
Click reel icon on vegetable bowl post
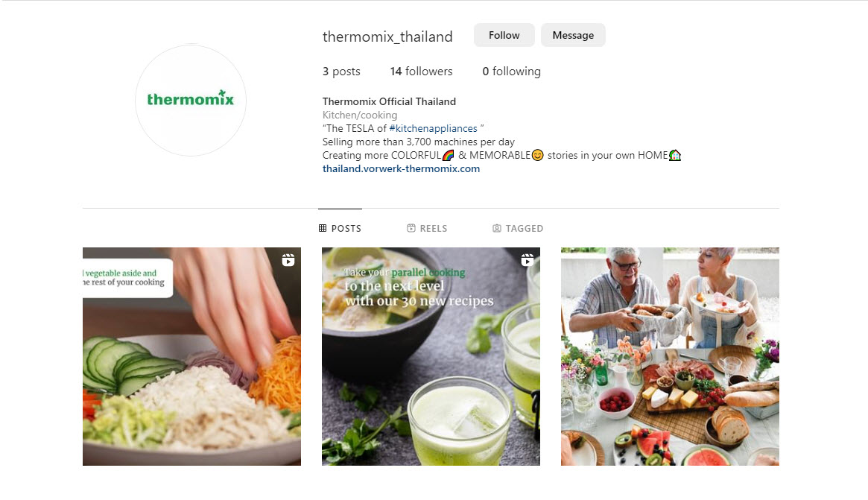point(288,260)
